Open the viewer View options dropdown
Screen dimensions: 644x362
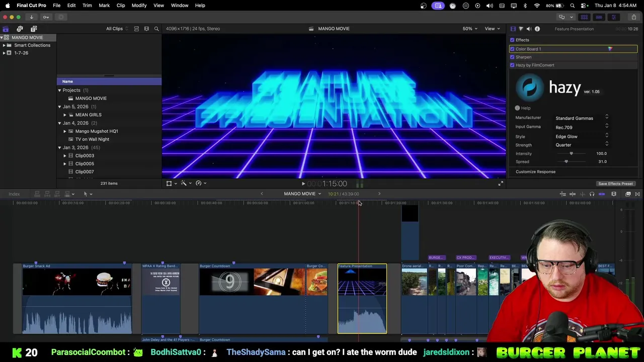(x=492, y=29)
